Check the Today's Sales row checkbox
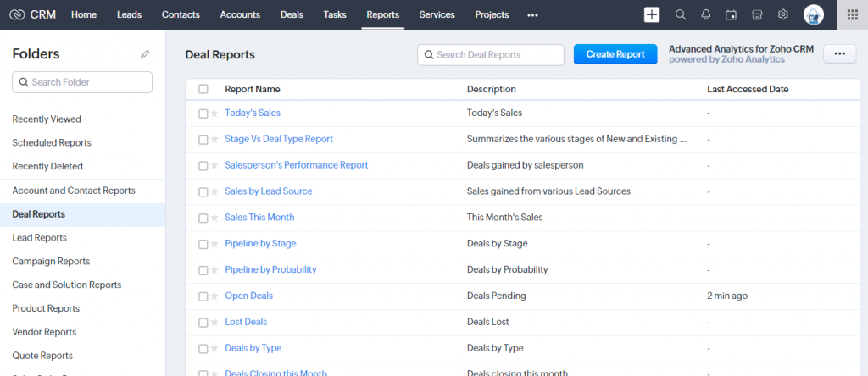 (x=203, y=113)
